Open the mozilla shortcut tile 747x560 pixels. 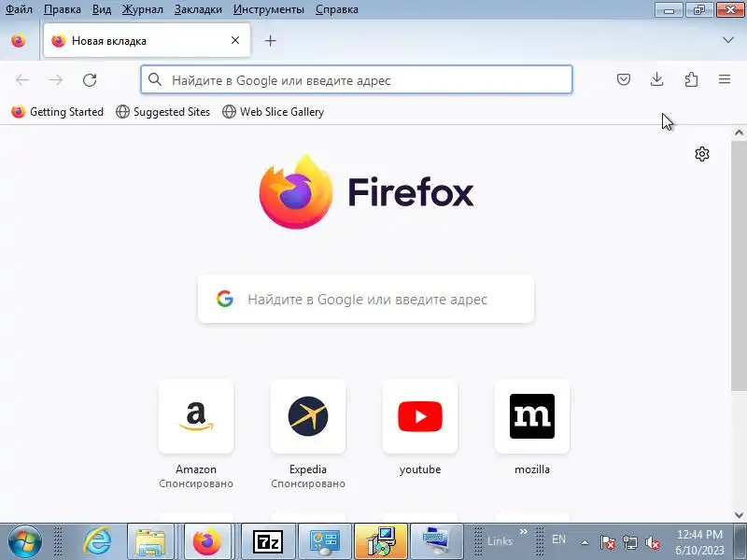pyautogui.click(x=532, y=416)
